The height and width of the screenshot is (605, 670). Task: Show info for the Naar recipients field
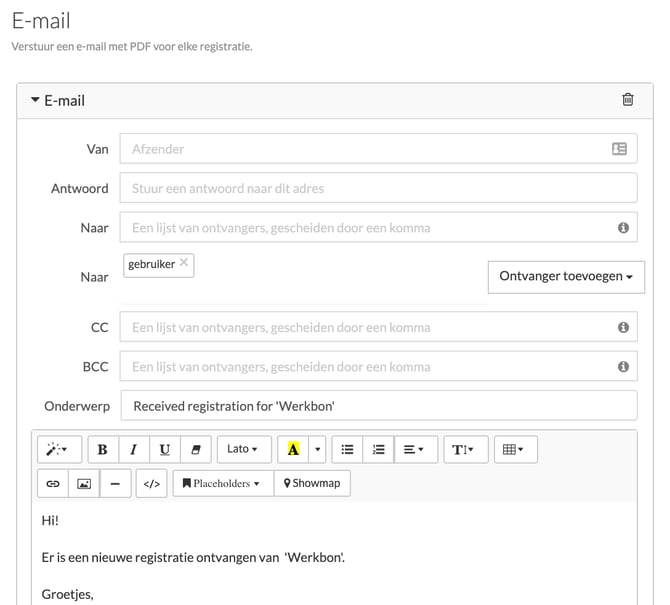pos(623,228)
